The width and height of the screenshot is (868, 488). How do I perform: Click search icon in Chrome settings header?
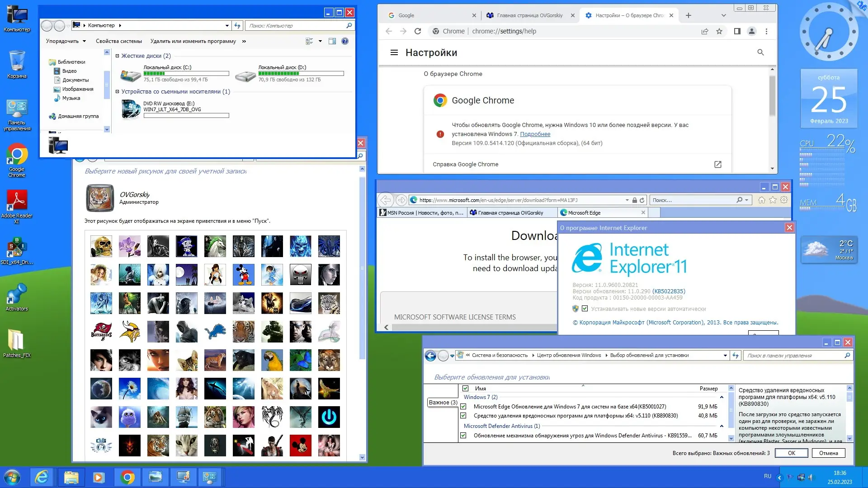[x=760, y=52]
